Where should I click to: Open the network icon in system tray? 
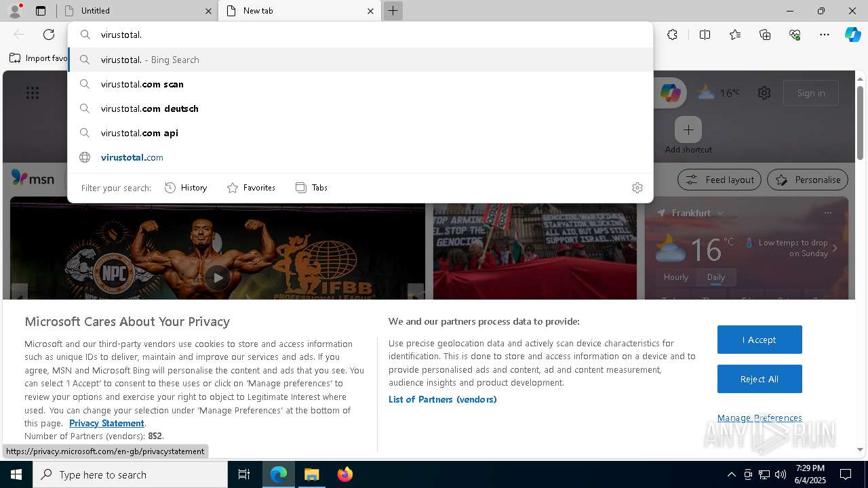pyautogui.click(x=764, y=474)
